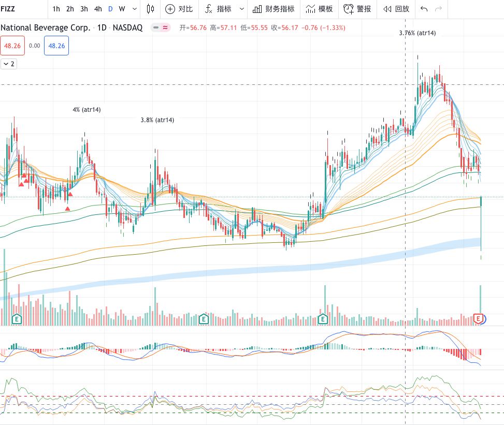Click the blue 48.26 buy price button
The image size is (504, 425).
click(56, 46)
